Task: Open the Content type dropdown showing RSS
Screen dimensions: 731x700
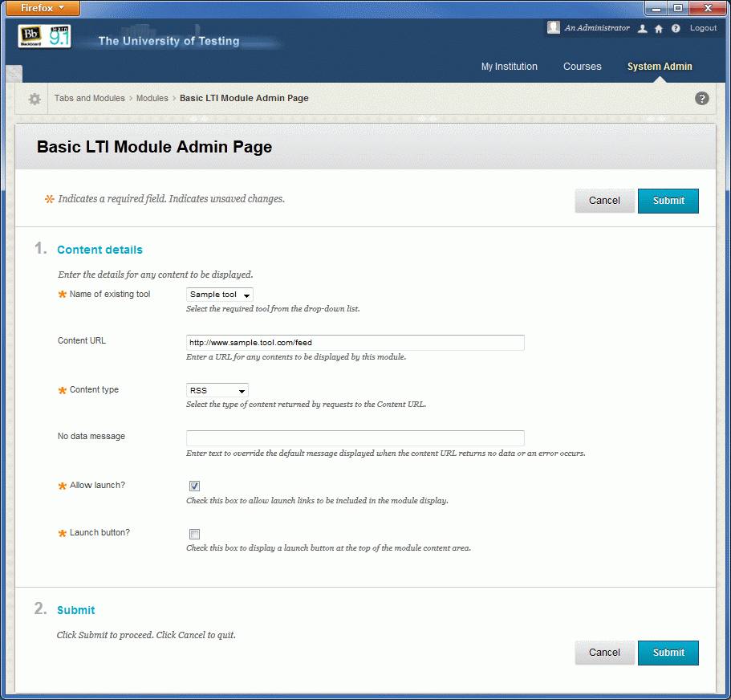Action: click(x=217, y=389)
